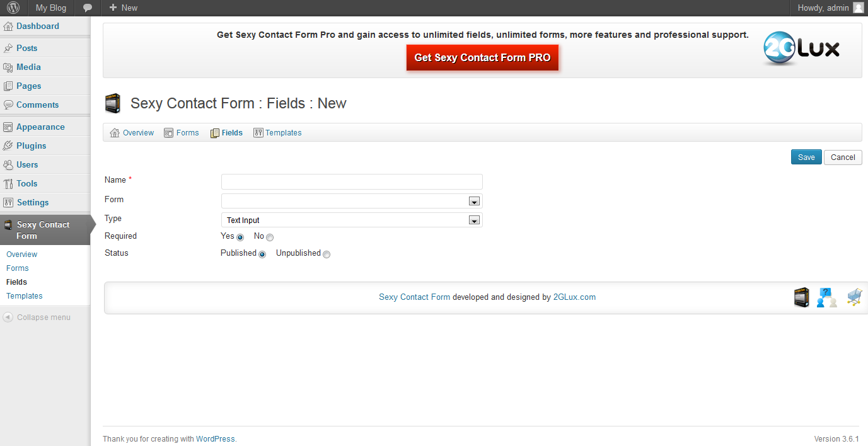Expand the Type dropdown showing Text Input

(x=352, y=220)
